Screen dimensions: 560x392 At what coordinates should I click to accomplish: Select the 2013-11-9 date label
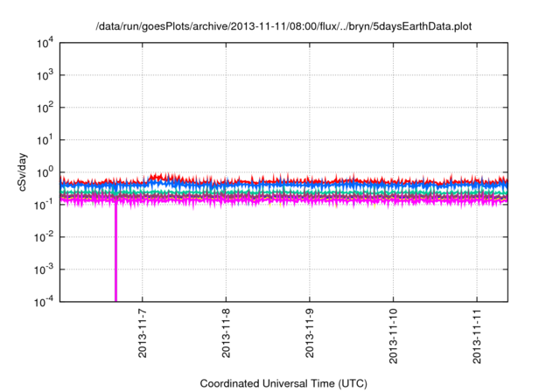tap(309, 333)
